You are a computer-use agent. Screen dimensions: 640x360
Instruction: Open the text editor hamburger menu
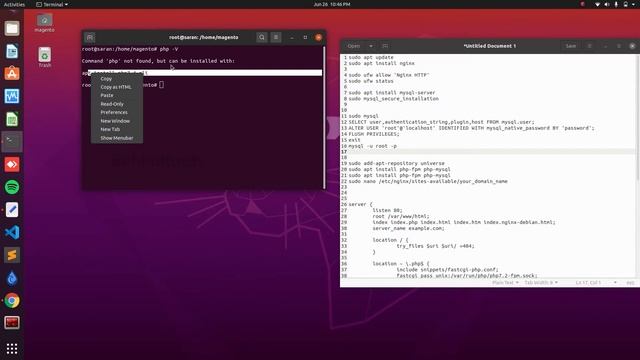click(589, 46)
